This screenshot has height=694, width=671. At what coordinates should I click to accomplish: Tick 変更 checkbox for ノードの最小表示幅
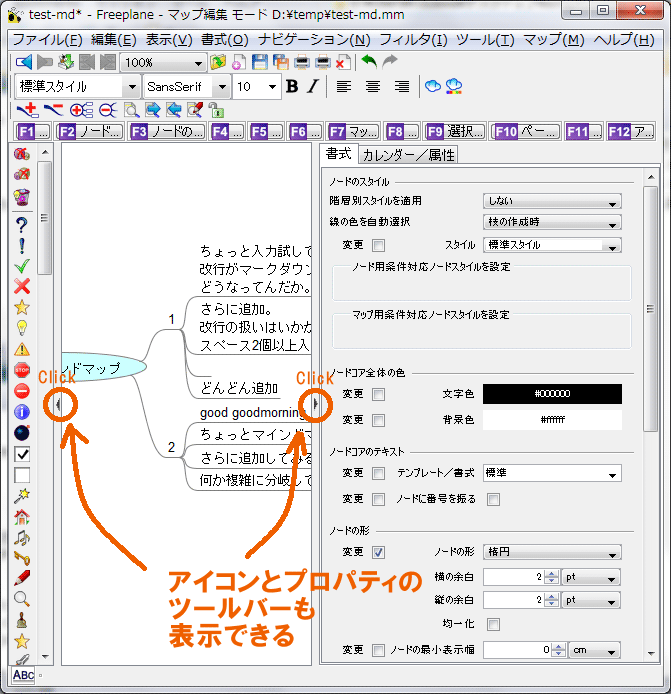pos(378,650)
